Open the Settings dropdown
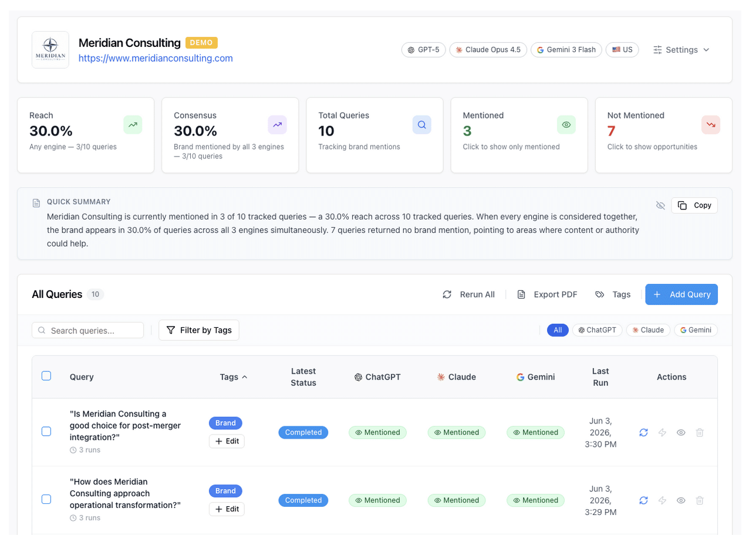The height and width of the screenshot is (549, 756). tap(681, 50)
